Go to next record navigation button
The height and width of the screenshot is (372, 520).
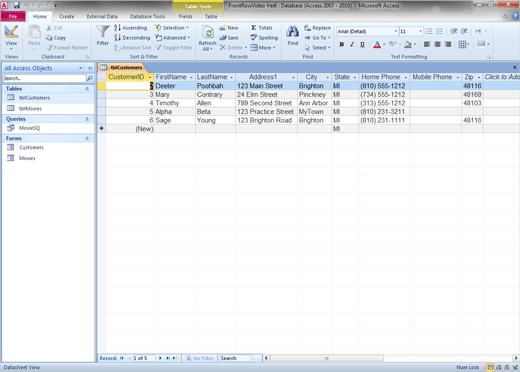[x=160, y=358]
